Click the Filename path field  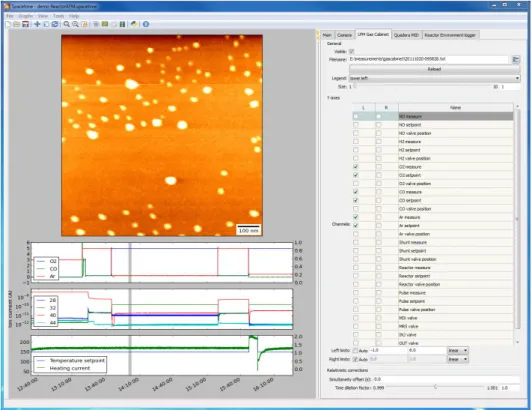430,59
